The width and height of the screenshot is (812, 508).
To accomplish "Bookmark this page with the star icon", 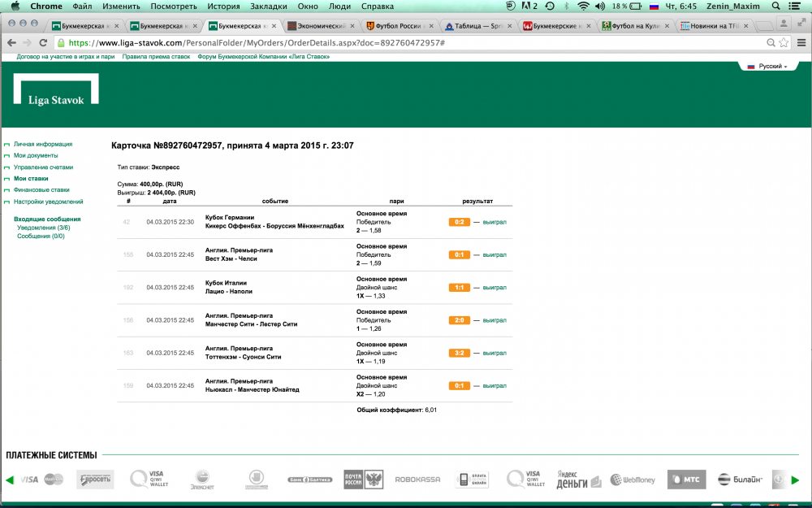I will click(x=784, y=43).
